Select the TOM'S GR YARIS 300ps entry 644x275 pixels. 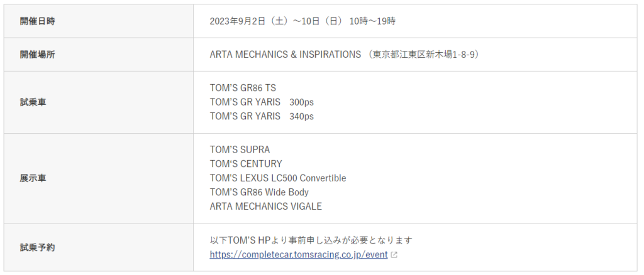point(262,102)
